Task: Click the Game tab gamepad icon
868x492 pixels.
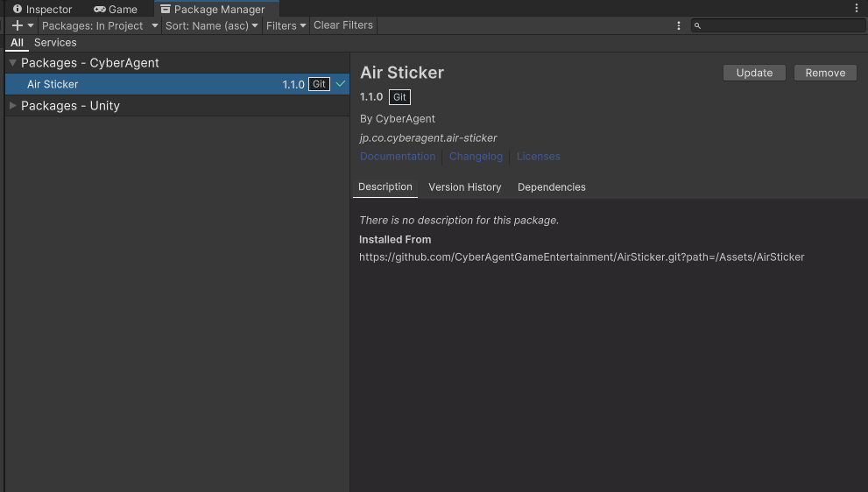Action: (x=100, y=9)
